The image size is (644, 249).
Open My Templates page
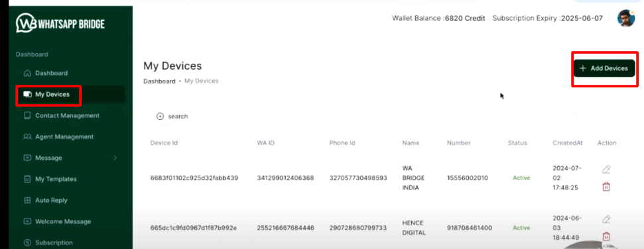click(x=56, y=179)
